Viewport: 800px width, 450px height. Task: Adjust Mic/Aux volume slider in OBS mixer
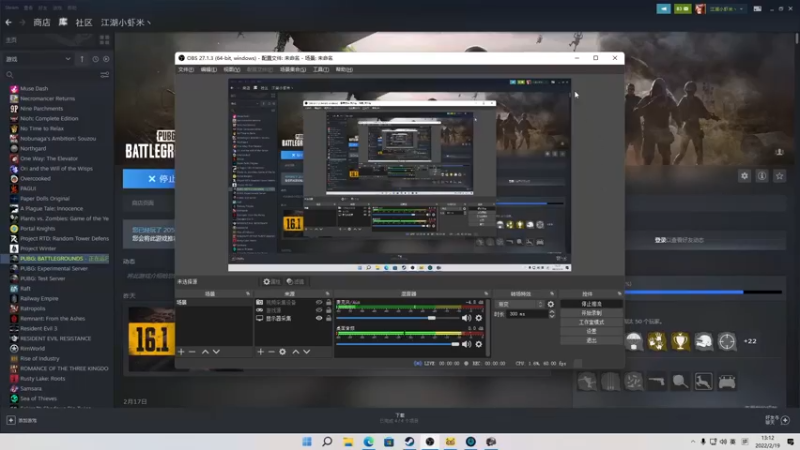(x=397, y=318)
